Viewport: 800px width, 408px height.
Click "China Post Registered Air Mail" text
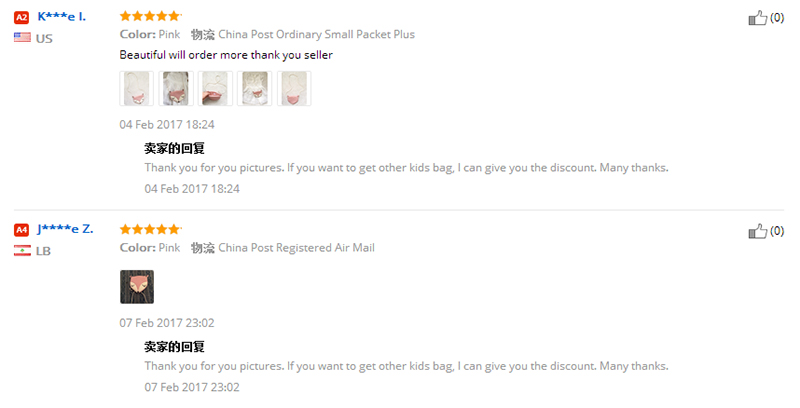[296, 247]
